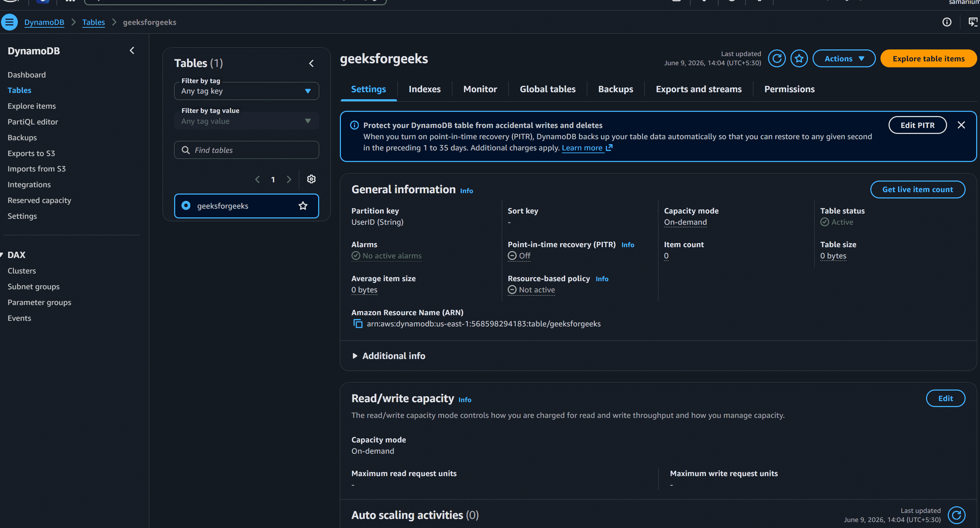
Task: Star the geeksforgeeks table in list
Action: click(x=303, y=206)
